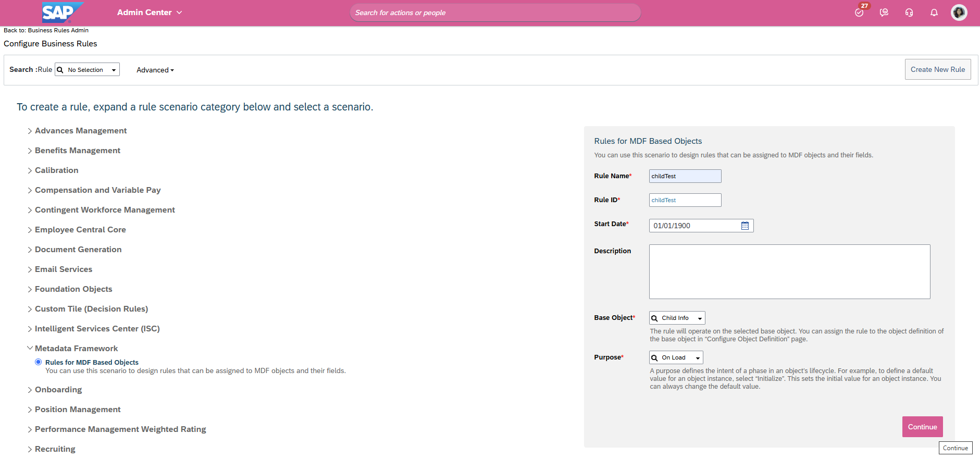Click the SAP logo home icon

[62, 13]
